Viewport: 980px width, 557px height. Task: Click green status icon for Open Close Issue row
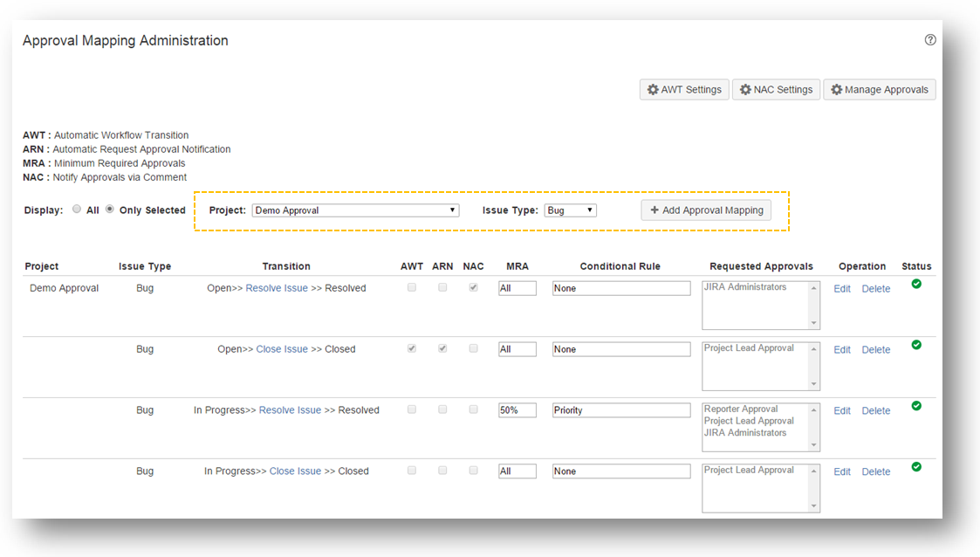click(916, 345)
